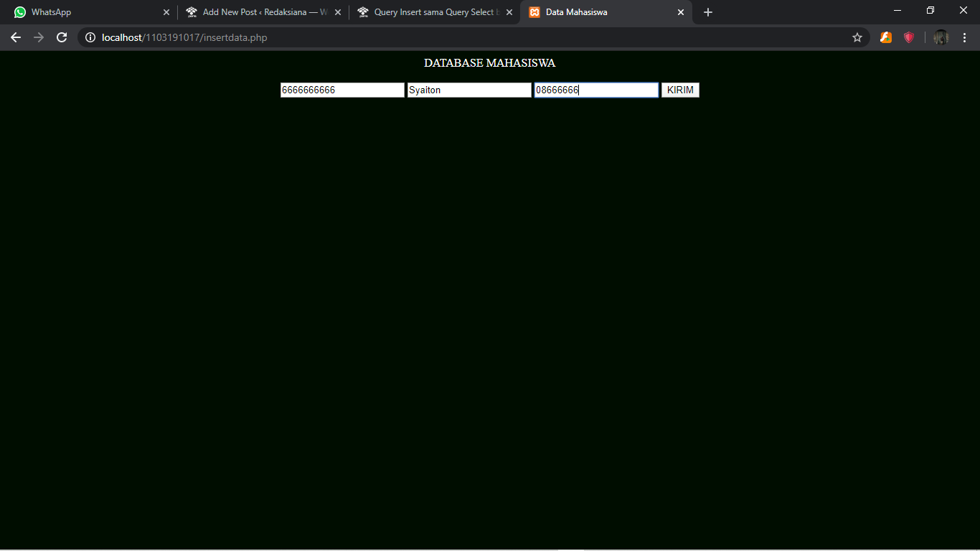Close the WhatsApp tab

click(x=166, y=12)
